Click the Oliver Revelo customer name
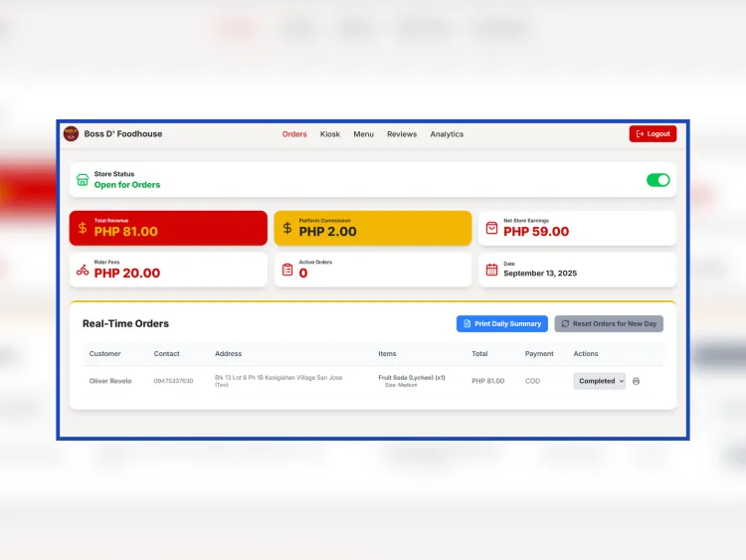 (110, 381)
